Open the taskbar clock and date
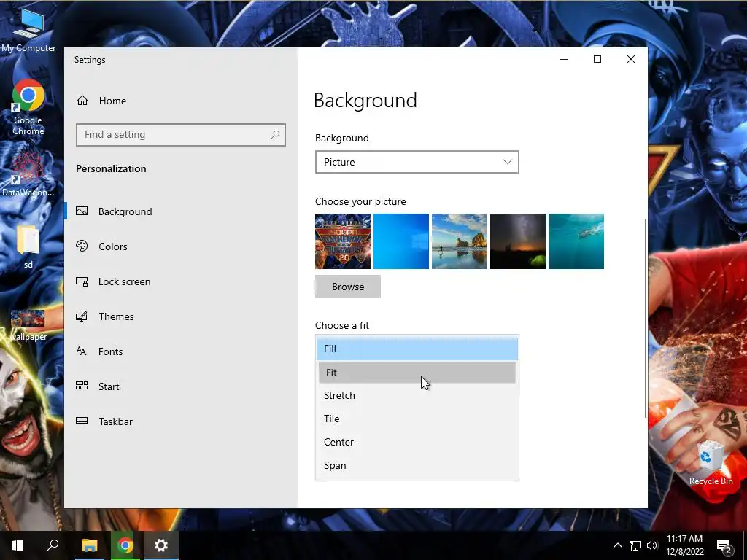Screen dimensions: 747x560 684,545
